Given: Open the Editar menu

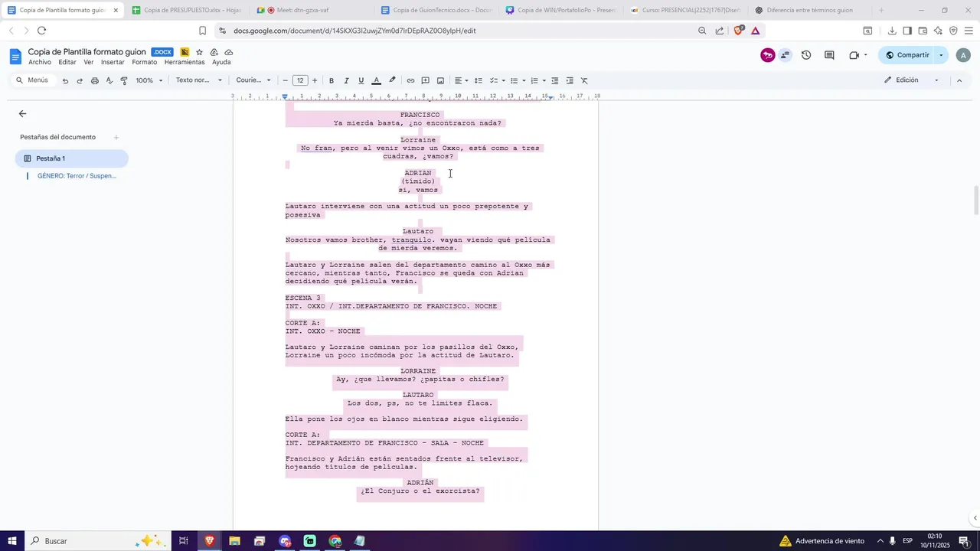Looking at the screenshot, I should 67,63.
